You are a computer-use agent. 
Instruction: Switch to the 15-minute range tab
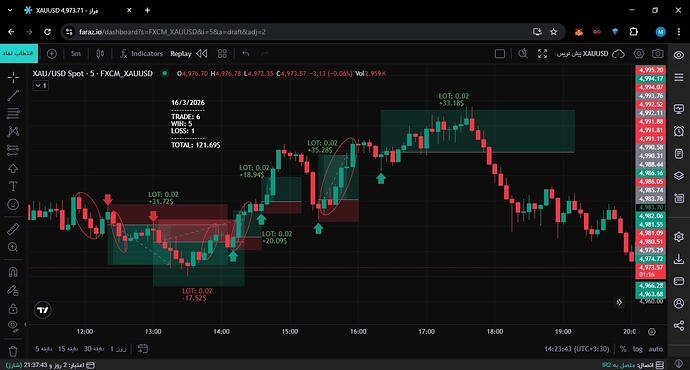click(68, 349)
